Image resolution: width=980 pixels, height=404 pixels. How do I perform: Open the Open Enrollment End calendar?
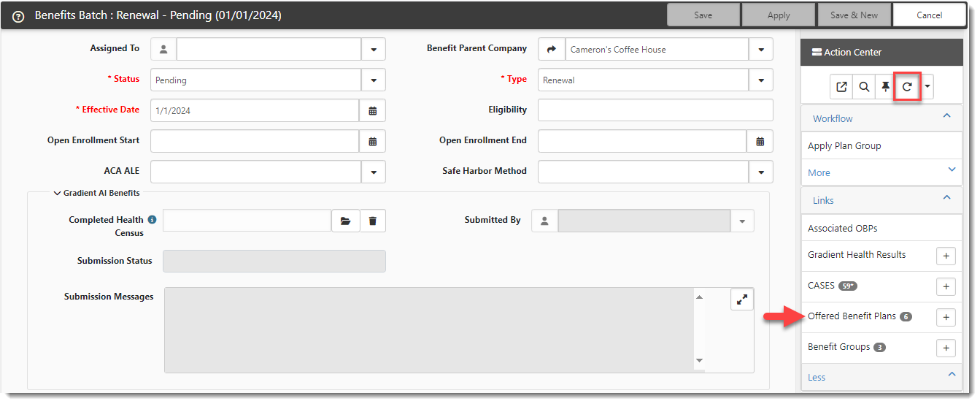pos(760,141)
